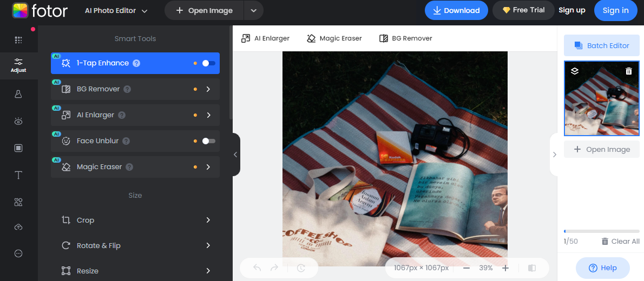Open the apps grid icon in sidebar
This screenshot has height=281, width=644.
pyautogui.click(x=18, y=40)
